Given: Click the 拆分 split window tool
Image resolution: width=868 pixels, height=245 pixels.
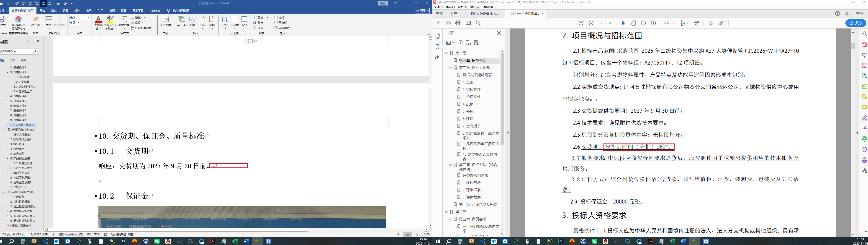Looking at the screenshot, I should tap(244, 21).
